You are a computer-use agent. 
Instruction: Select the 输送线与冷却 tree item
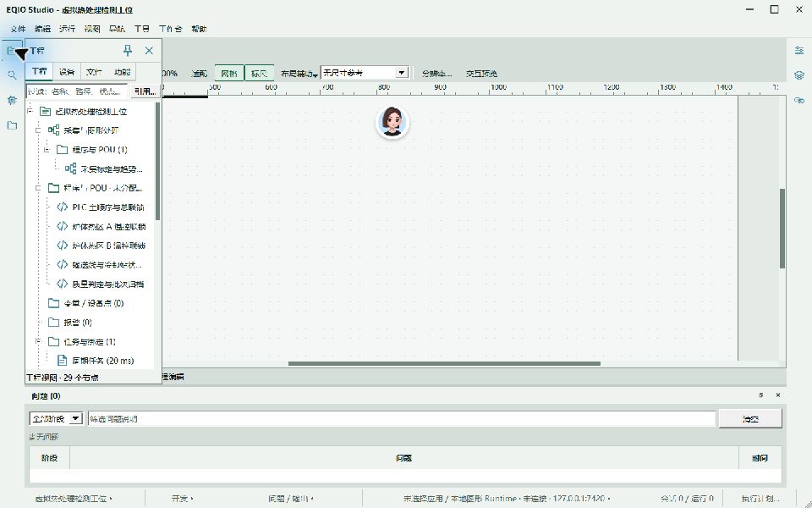[107, 264]
